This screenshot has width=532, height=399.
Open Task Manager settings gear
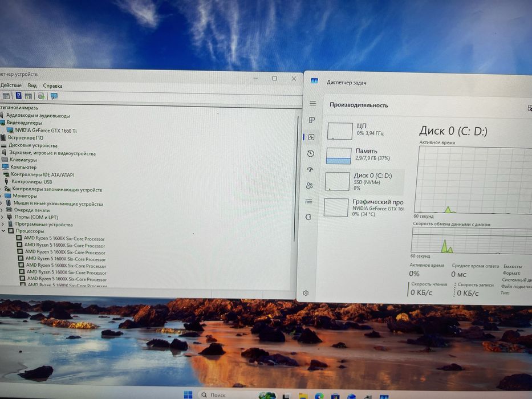click(x=306, y=293)
